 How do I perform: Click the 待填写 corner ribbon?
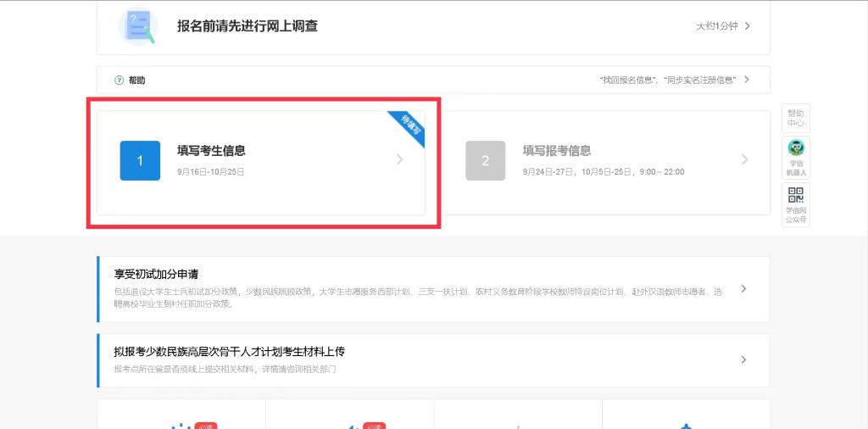(x=411, y=125)
